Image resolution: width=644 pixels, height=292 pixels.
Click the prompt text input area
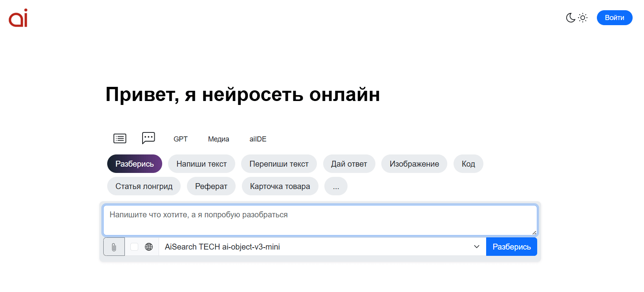click(320, 220)
